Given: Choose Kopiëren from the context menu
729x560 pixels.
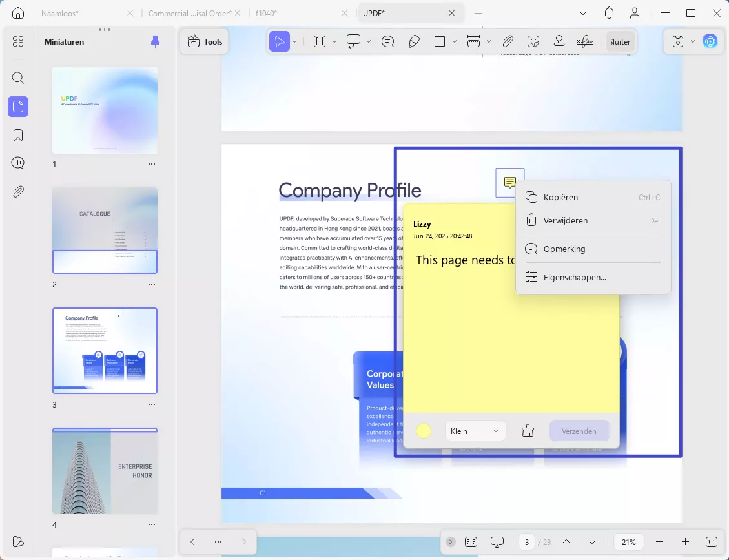Looking at the screenshot, I should pos(593,197).
